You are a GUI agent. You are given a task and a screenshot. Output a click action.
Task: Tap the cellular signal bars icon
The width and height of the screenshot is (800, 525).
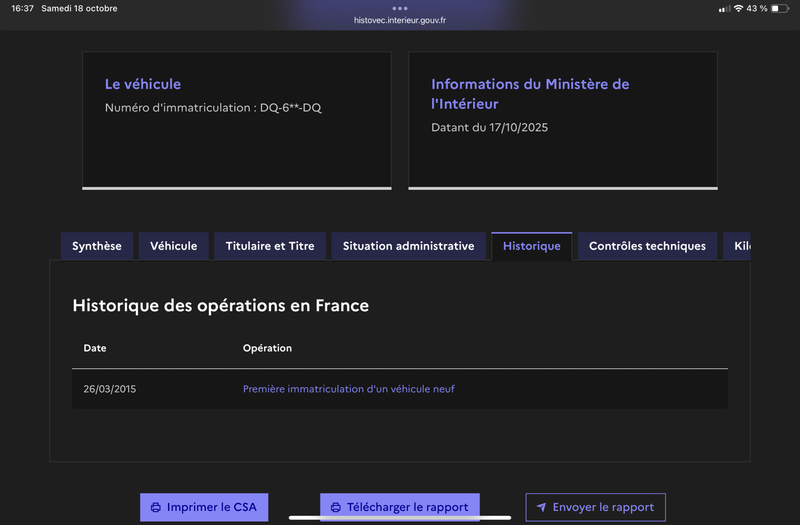coord(724,8)
